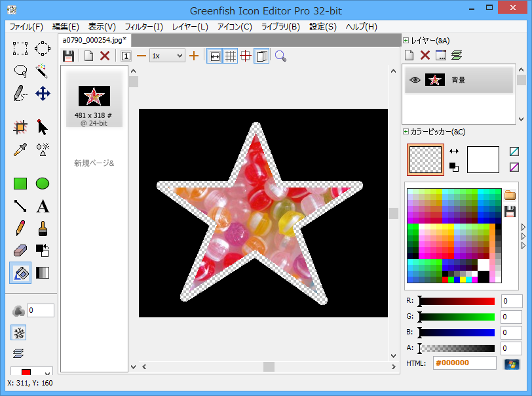
Task: Select the Eraser tool
Action: 20,250
